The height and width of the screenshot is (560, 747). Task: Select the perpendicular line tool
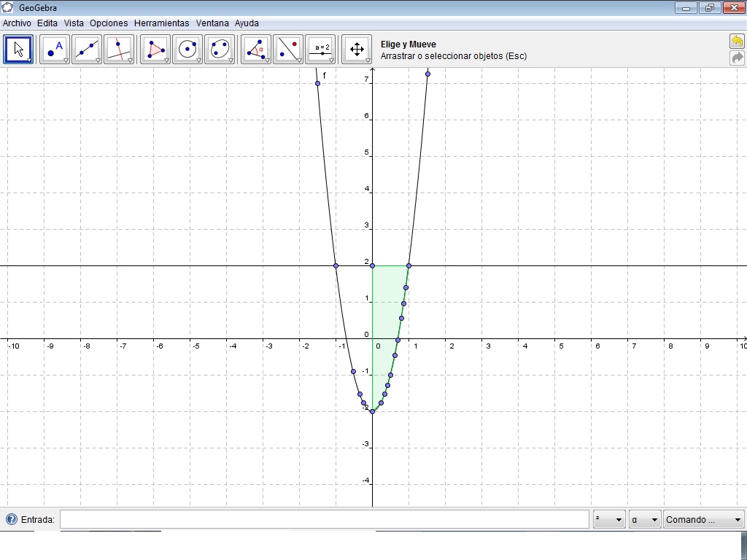[117, 49]
